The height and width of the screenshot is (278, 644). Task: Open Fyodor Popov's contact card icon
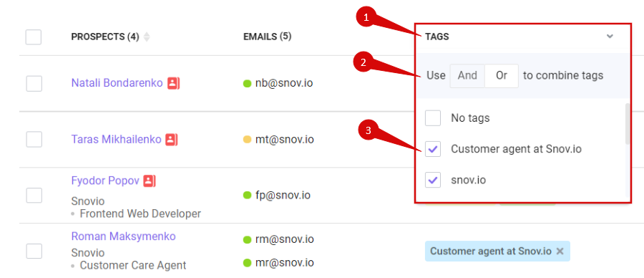(x=150, y=181)
